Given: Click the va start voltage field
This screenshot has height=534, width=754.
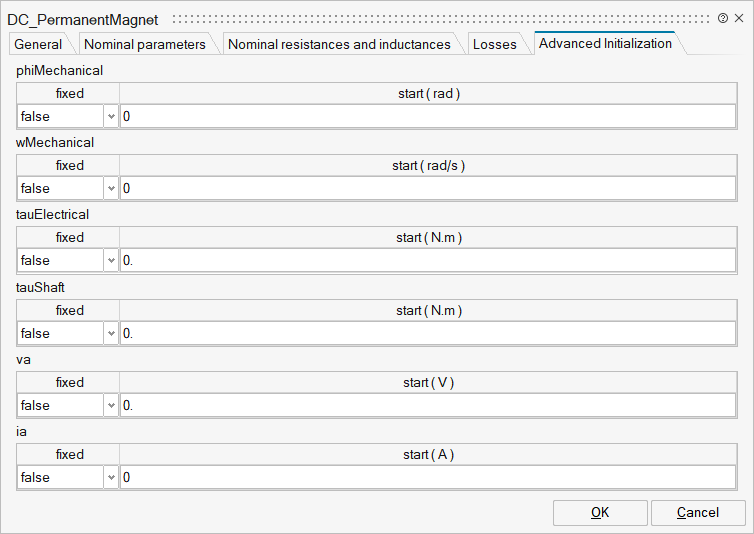Looking at the screenshot, I should [x=427, y=406].
